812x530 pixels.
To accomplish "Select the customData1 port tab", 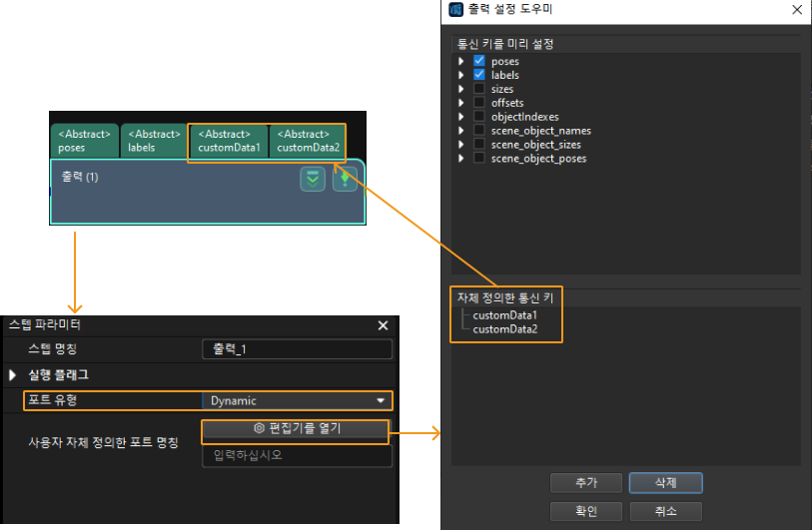I will click(229, 141).
